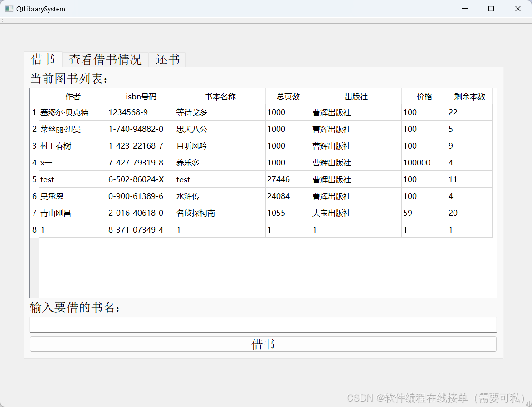Viewport: 532px width, 407px height.
Task: Close the QtLibrarySystem window
Action: (x=518, y=9)
